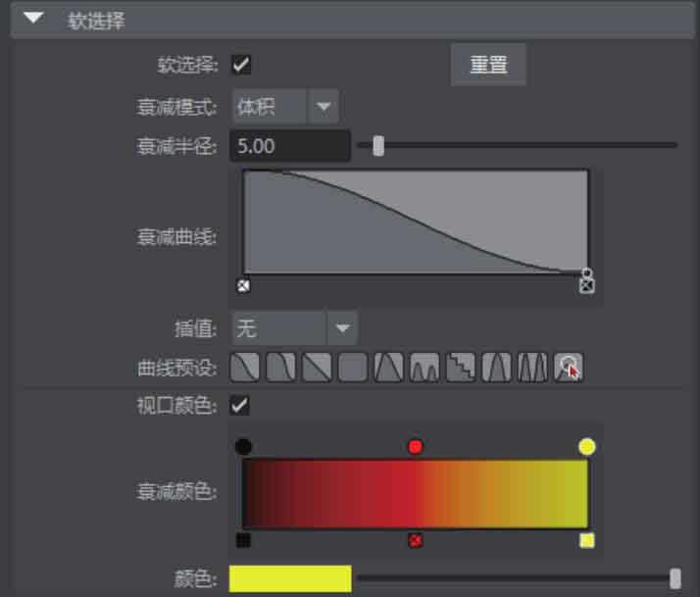Select the linear diagonal curve preset

pyautogui.click(x=317, y=368)
